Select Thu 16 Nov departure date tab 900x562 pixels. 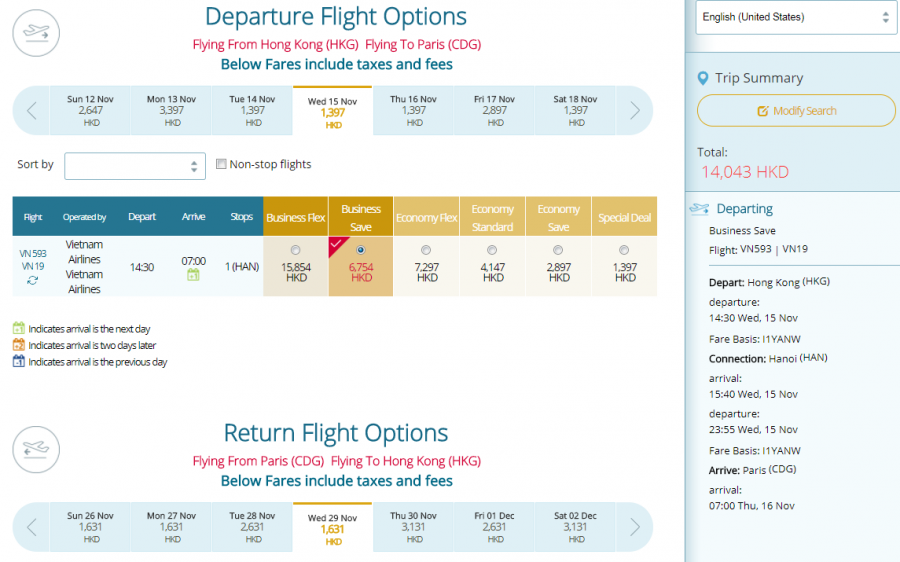point(413,111)
